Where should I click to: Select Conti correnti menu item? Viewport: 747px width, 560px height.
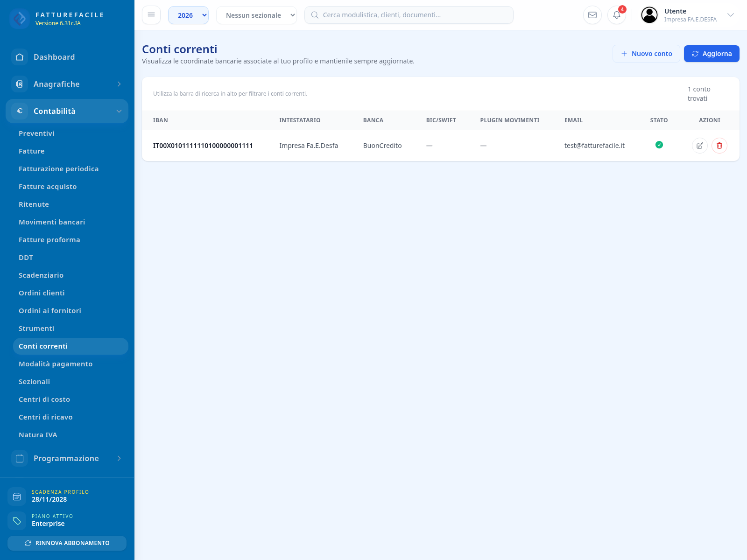pos(70,346)
